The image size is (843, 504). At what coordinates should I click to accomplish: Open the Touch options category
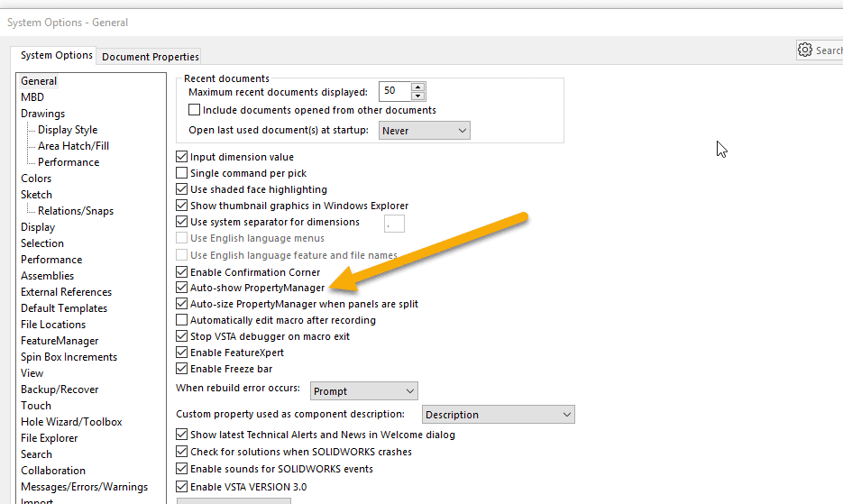point(36,406)
